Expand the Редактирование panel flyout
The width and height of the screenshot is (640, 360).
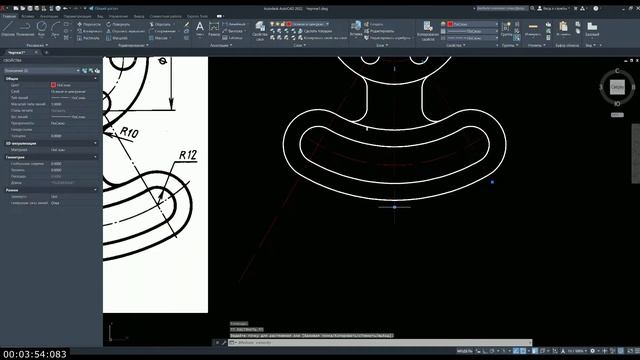[133, 45]
